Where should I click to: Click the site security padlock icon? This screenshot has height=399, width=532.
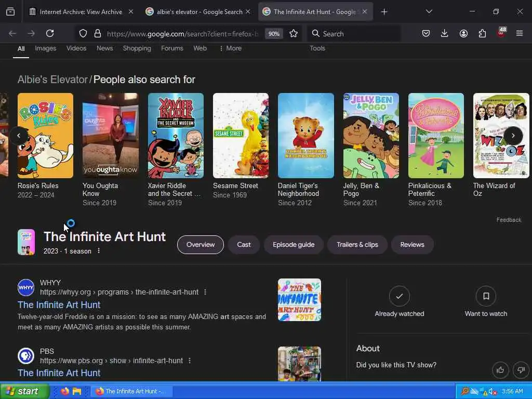click(98, 33)
